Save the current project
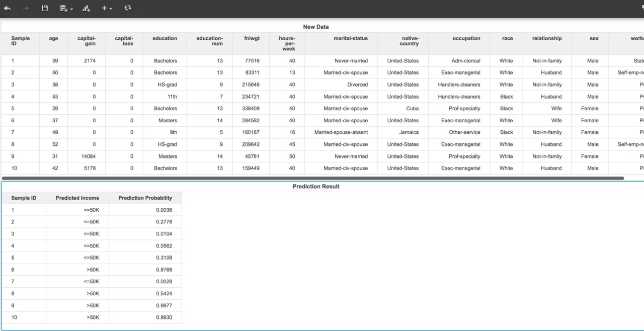Image resolution: width=644 pixels, height=331 pixels. pos(44,8)
